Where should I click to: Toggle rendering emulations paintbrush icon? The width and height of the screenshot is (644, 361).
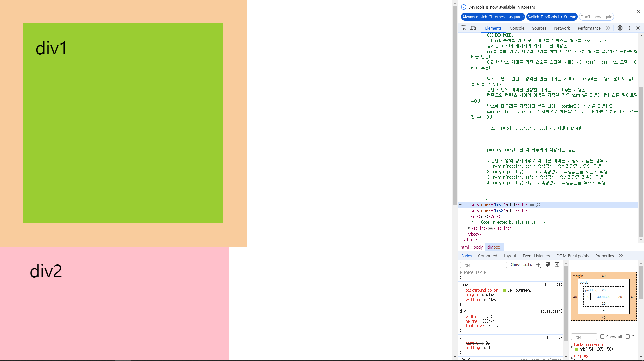[548, 265]
